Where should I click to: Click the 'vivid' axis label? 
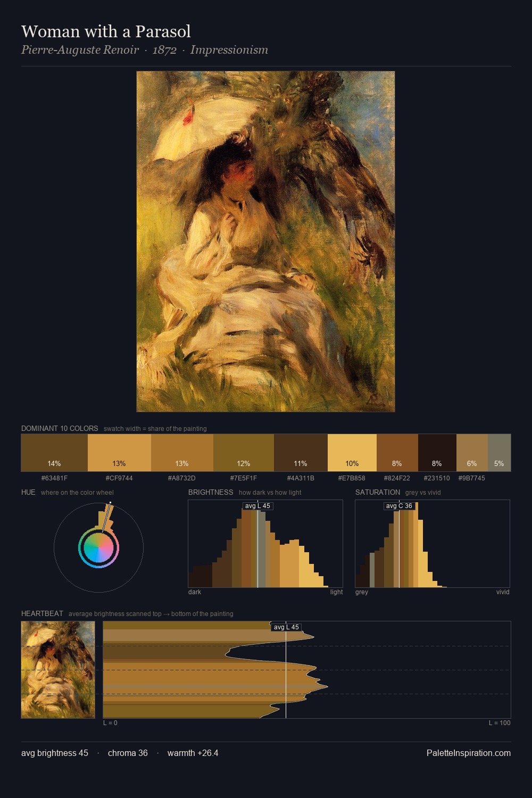(503, 592)
